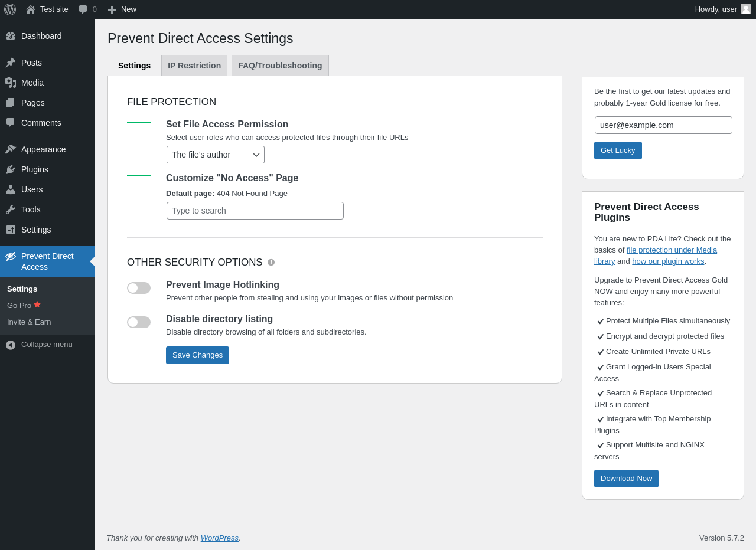The width and height of the screenshot is (756, 550).
Task: Open the Go Pro submenu item
Action: 19,306
